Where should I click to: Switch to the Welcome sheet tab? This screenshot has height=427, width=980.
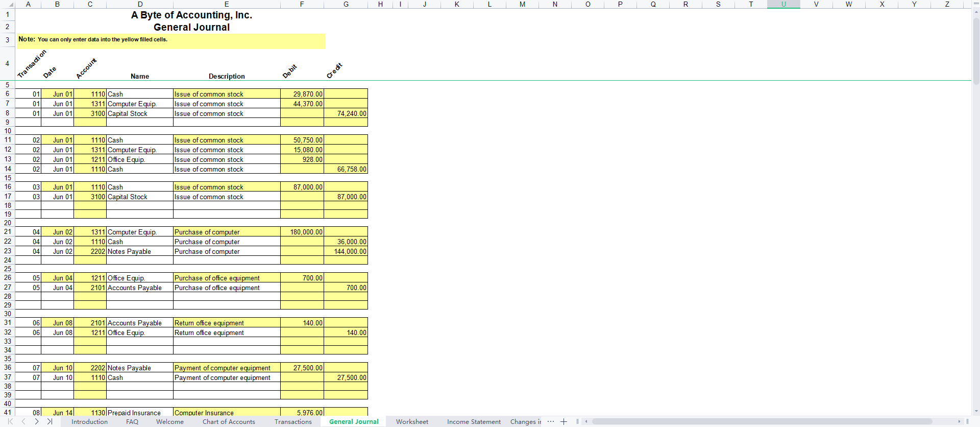click(x=170, y=421)
